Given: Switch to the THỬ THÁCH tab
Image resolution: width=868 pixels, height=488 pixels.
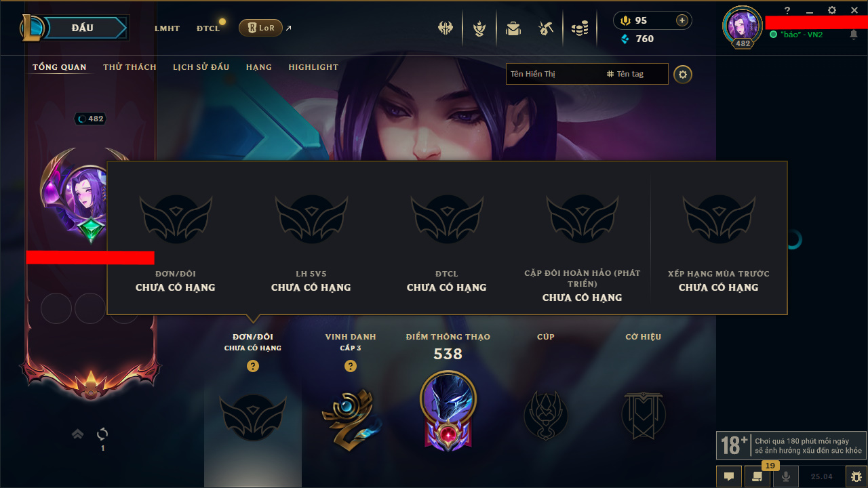Looking at the screenshot, I should pyautogui.click(x=130, y=67).
